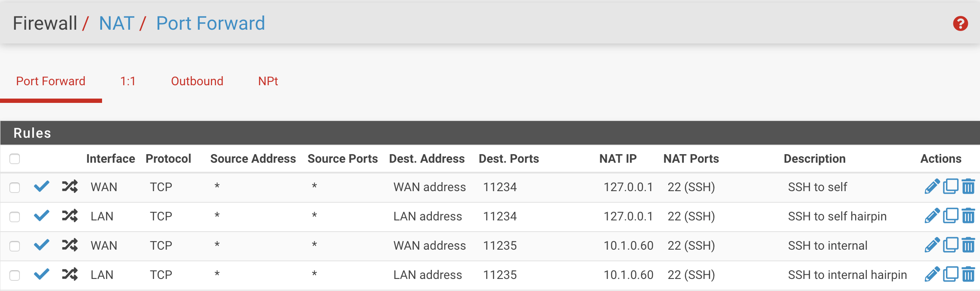This screenshot has width=980, height=291.
Task: Select checkbox for 'SSH to self hairpin' rule
Action: tap(15, 217)
